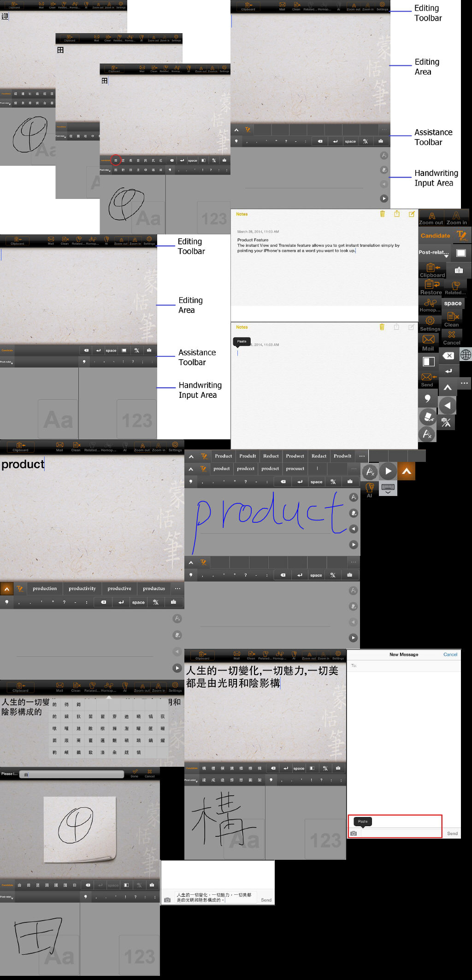
Task: Choose the "productivity" candidate word
Action: [82, 589]
